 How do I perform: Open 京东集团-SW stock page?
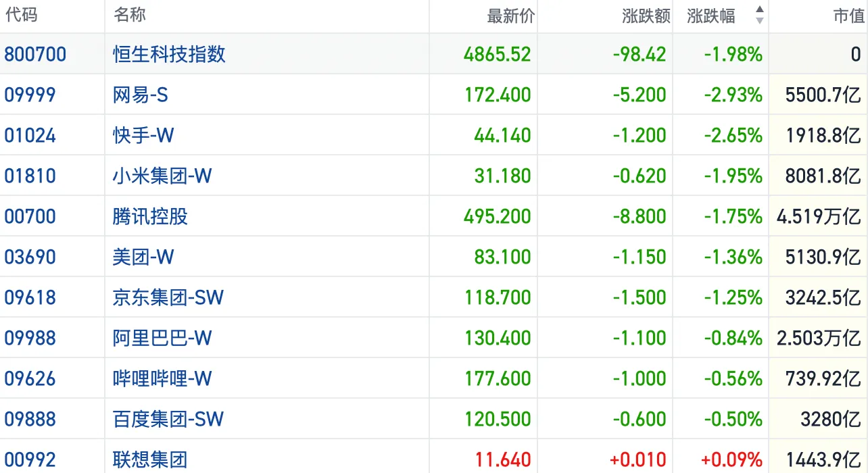[168, 297]
